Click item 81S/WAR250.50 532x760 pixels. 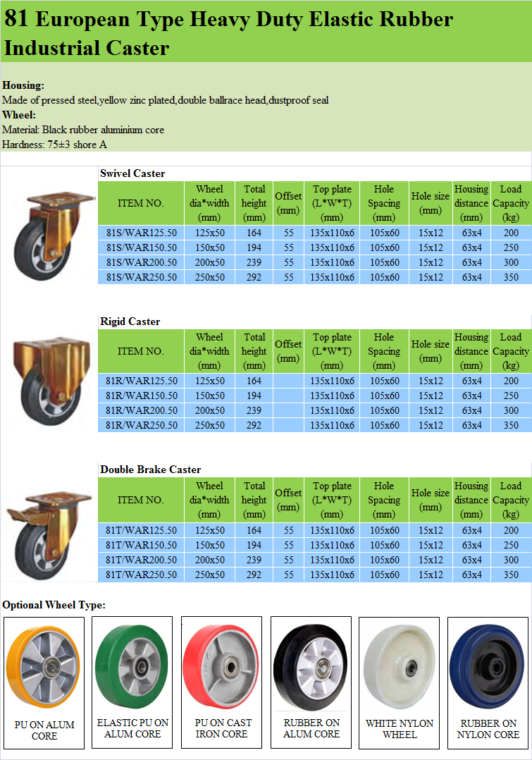141,277
